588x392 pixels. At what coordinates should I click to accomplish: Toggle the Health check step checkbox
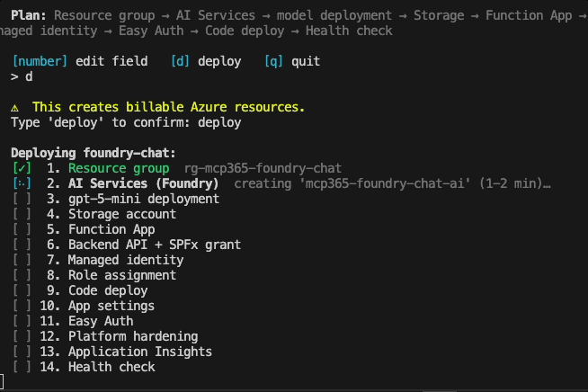(22, 367)
